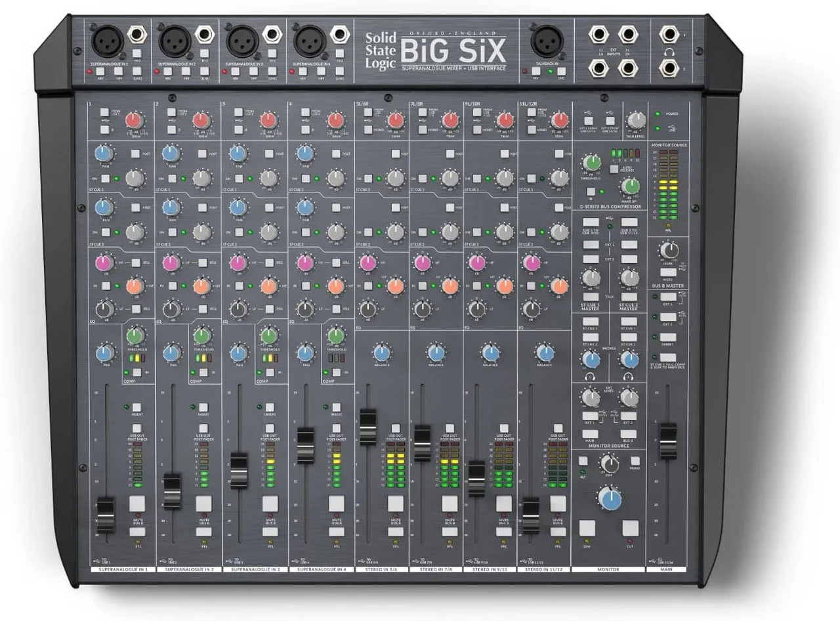Click the left blue PHONES level knob
840x621 pixels.
pos(591,359)
